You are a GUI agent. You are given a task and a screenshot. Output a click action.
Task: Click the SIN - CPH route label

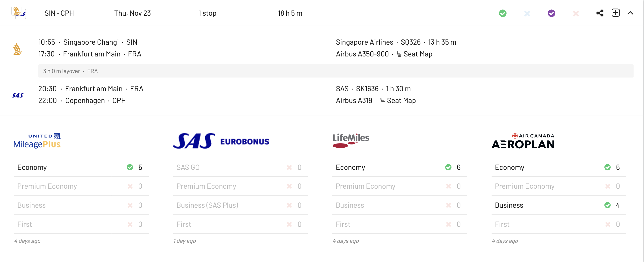pos(59,13)
